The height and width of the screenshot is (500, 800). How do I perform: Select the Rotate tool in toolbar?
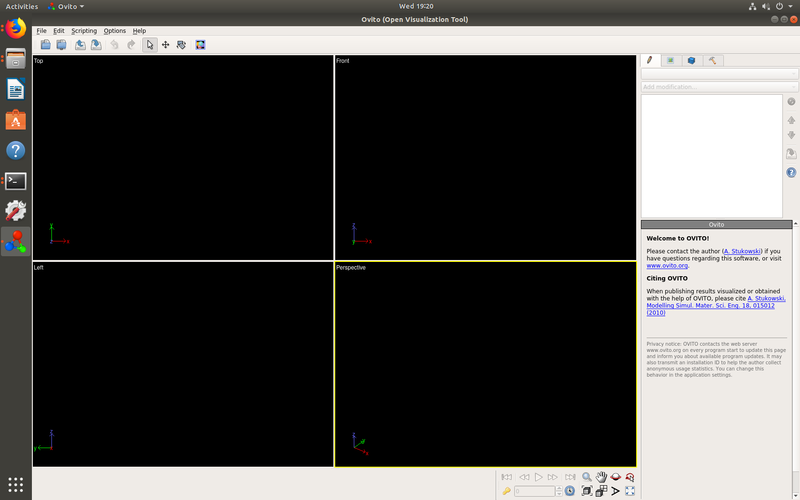point(181,45)
